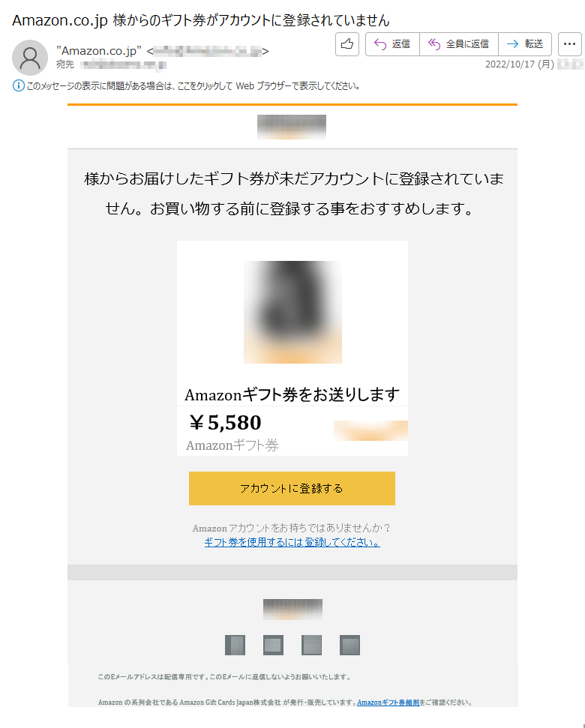Open the three-dots more actions menu
585x728 pixels.
(569, 44)
